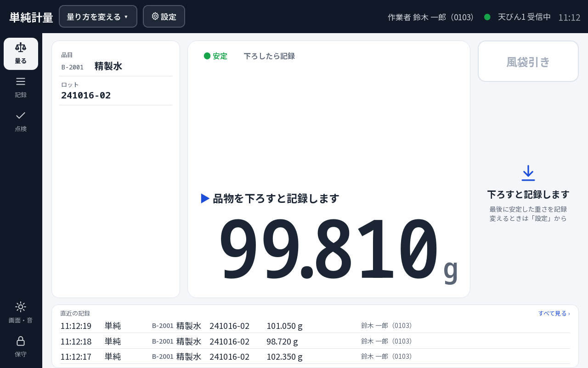Click the 天びん1 受信中 status text
Screen dimensions: 588x368
pyautogui.click(x=524, y=17)
